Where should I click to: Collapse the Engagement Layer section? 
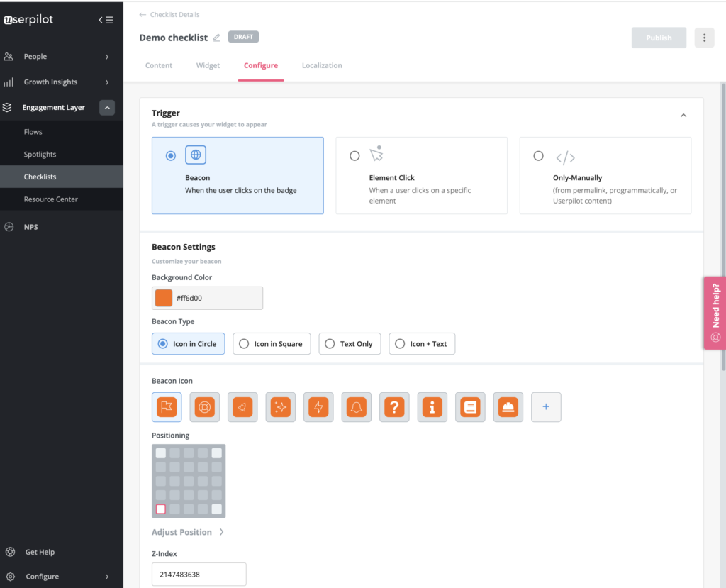[x=107, y=108]
